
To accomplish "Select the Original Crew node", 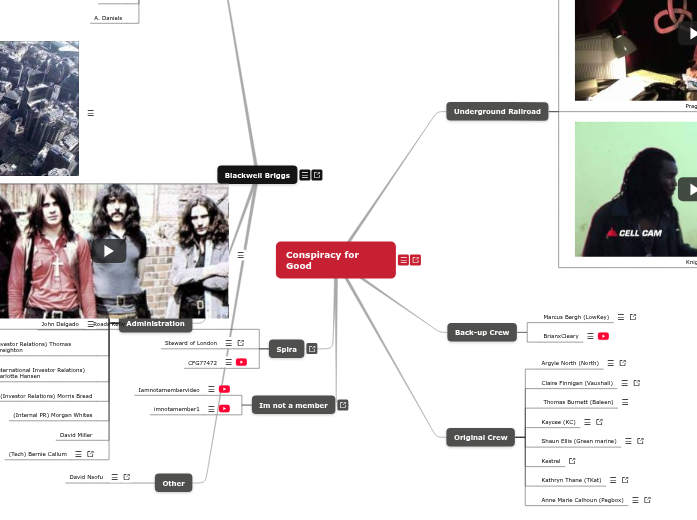I will coord(481,437).
